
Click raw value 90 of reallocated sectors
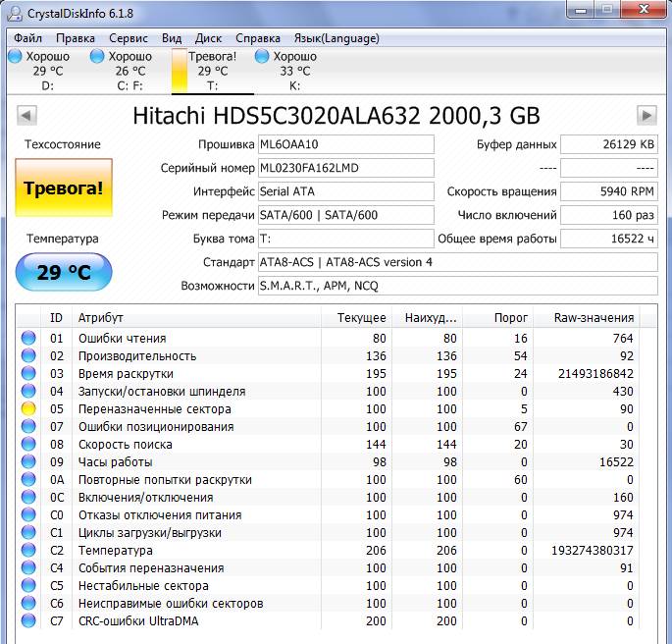tap(626, 409)
